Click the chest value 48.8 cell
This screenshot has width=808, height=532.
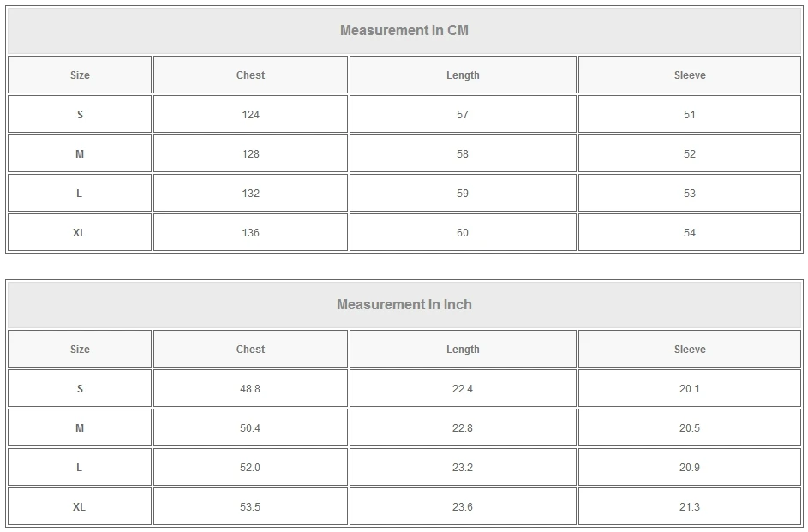[250, 389]
